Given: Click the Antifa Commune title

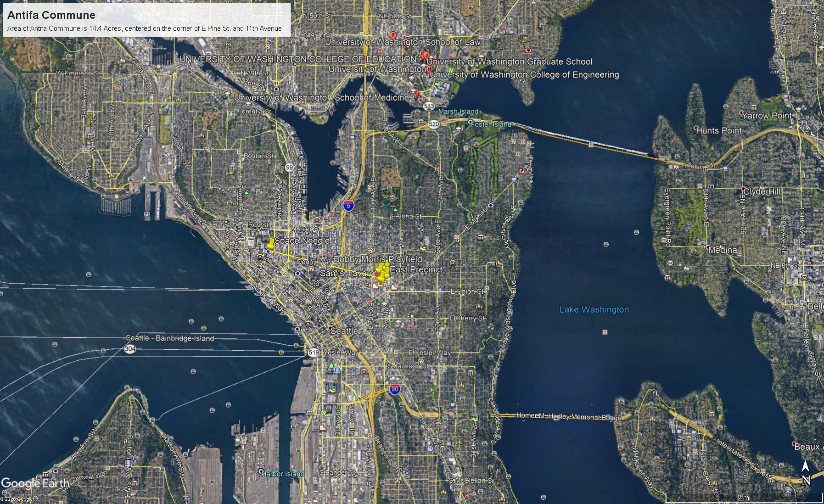Looking at the screenshot, I should click(x=51, y=15).
